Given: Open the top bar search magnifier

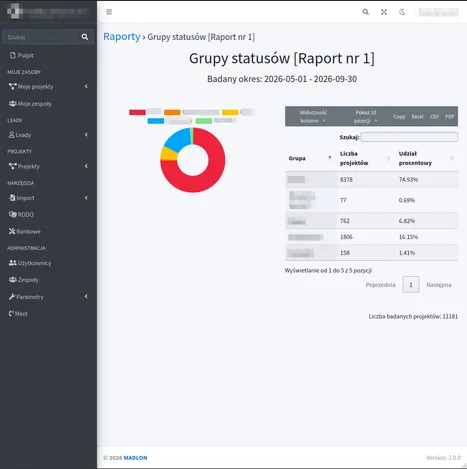Looking at the screenshot, I should click(366, 12).
